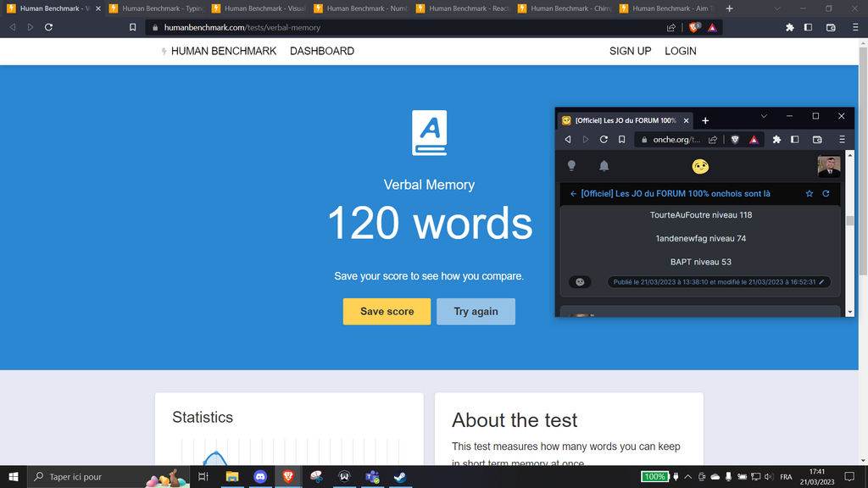Click the Windows taskbar search box
The width and height of the screenshot is (868, 488).
pos(108,476)
